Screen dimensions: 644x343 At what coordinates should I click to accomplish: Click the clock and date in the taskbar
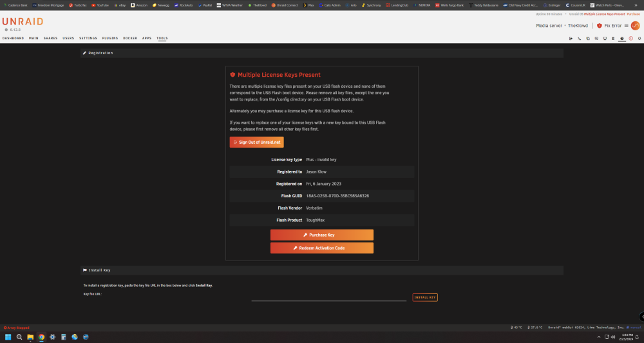[627, 337]
